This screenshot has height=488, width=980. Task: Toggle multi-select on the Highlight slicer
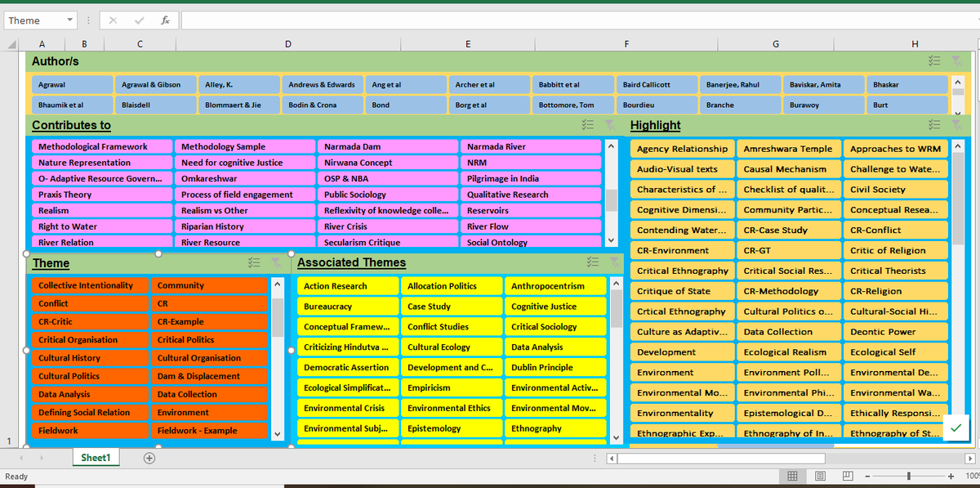(934, 124)
